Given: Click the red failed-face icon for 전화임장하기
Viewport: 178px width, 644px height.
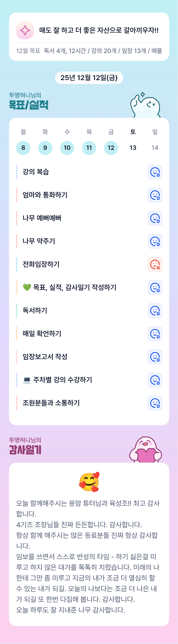Looking at the screenshot, I should point(155,264).
